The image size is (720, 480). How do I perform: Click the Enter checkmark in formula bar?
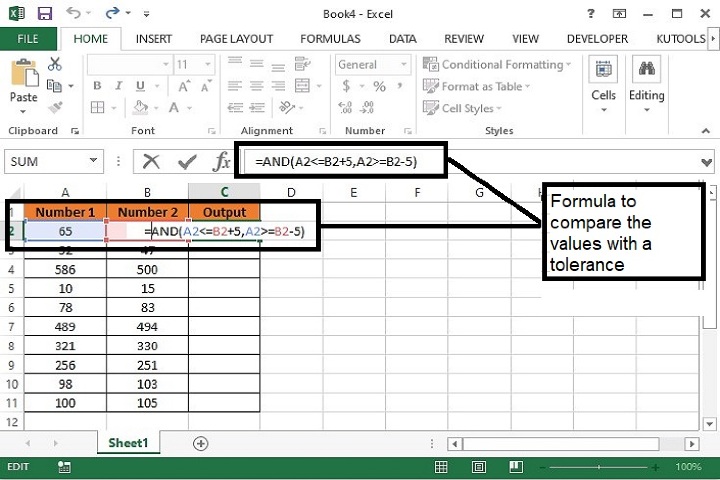187,162
